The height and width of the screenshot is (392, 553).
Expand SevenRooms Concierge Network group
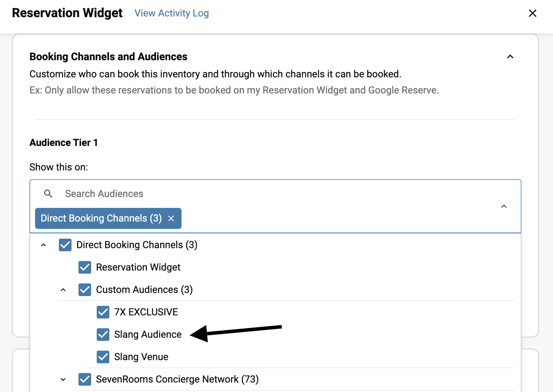click(63, 379)
